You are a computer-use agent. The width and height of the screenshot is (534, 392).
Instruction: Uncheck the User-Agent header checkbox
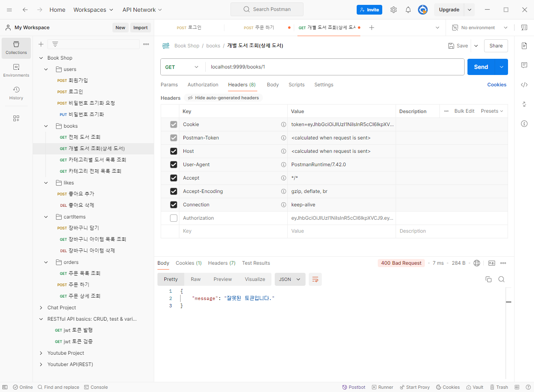[174, 165]
